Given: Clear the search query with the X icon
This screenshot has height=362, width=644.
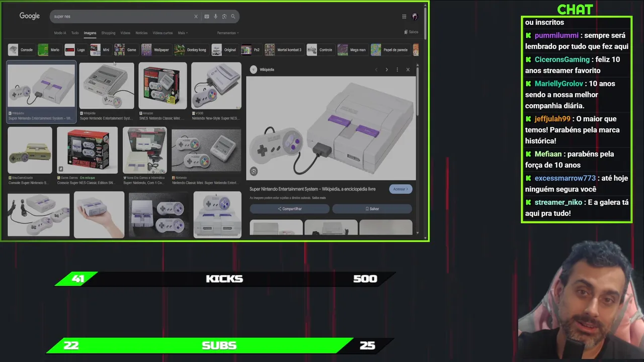Looking at the screenshot, I should 196,17.
